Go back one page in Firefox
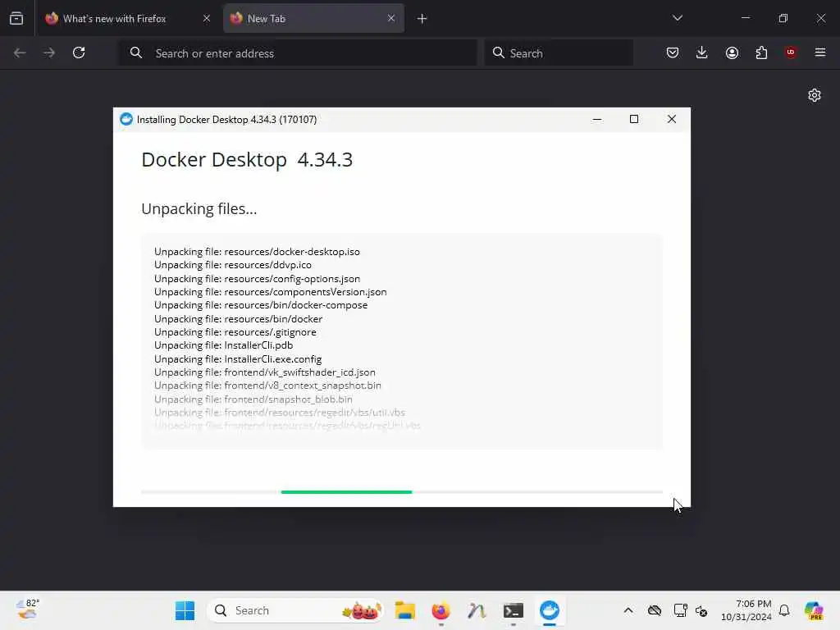 click(20, 52)
